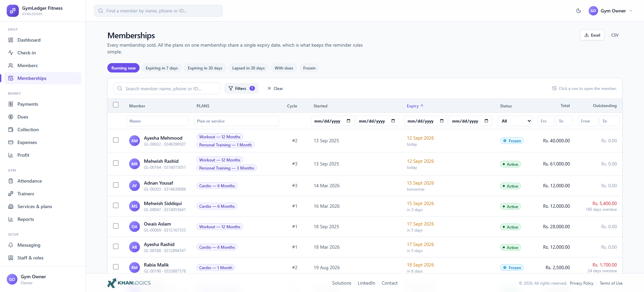Open Started from-date calendar picker icon
The height and width of the screenshot is (292, 644).
[348, 121]
